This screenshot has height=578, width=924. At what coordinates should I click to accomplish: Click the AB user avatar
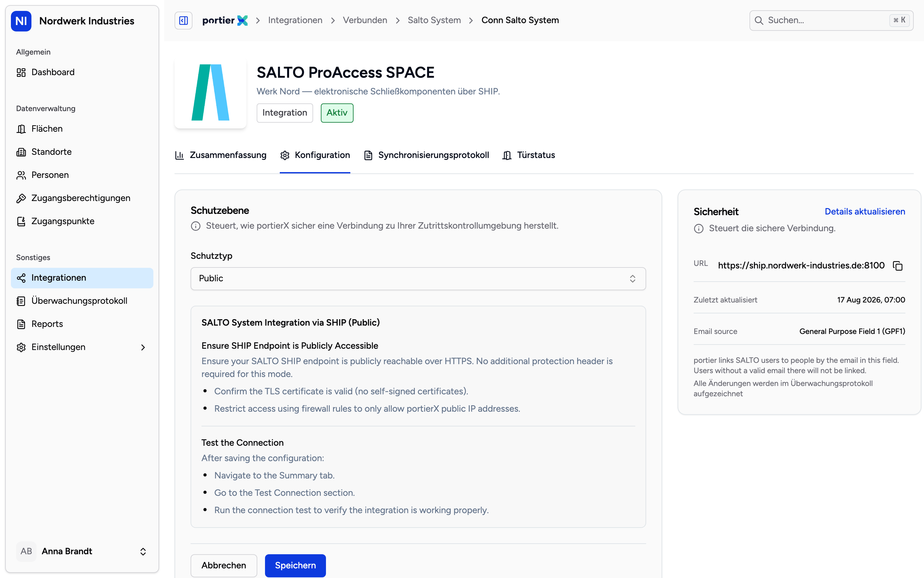26,551
